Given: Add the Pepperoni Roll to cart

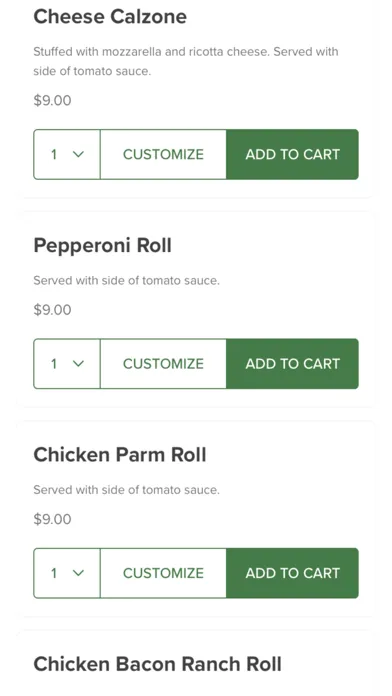Looking at the screenshot, I should pos(292,364).
